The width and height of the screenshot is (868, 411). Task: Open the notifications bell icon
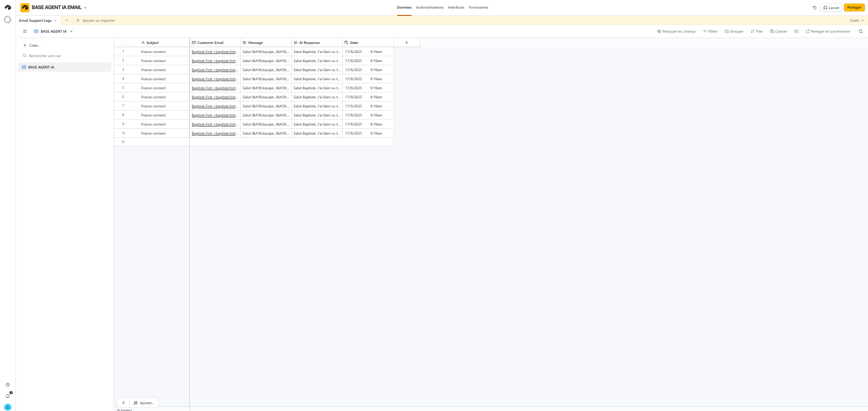pyautogui.click(x=8, y=396)
